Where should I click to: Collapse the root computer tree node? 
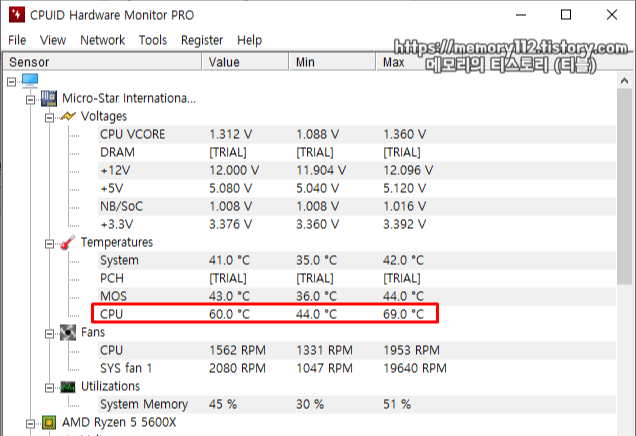(12, 82)
